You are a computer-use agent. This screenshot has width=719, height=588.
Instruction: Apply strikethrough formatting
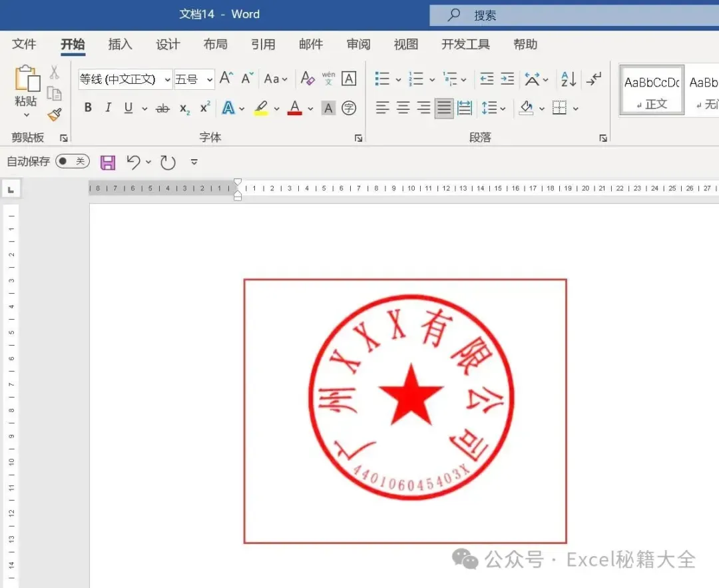pyautogui.click(x=162, y=109)
